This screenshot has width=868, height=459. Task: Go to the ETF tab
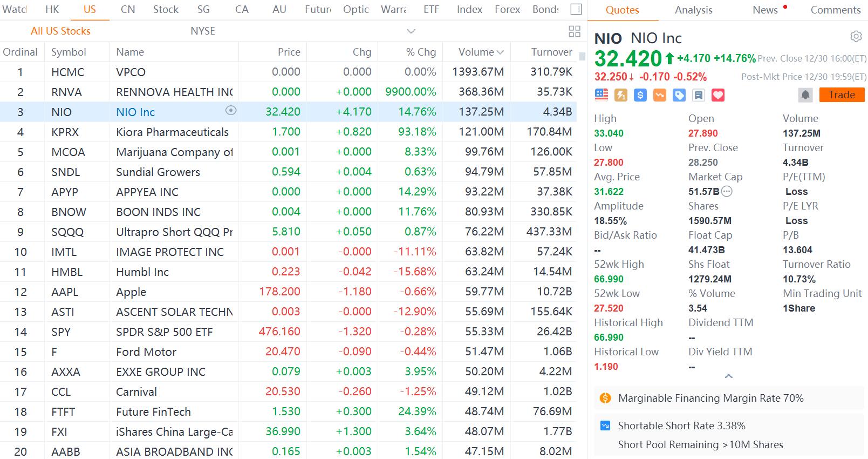pyautogui.click(x=431, y=9)
